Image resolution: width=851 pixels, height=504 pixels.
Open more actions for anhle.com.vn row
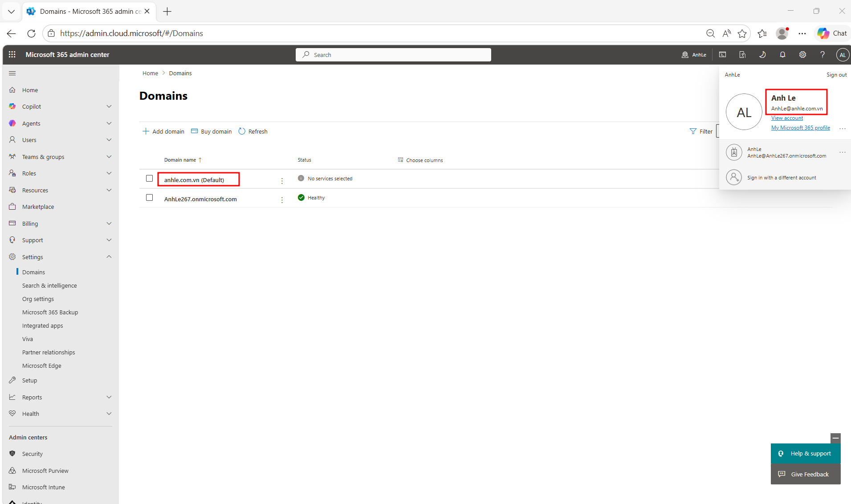click(x=282, y=180)
